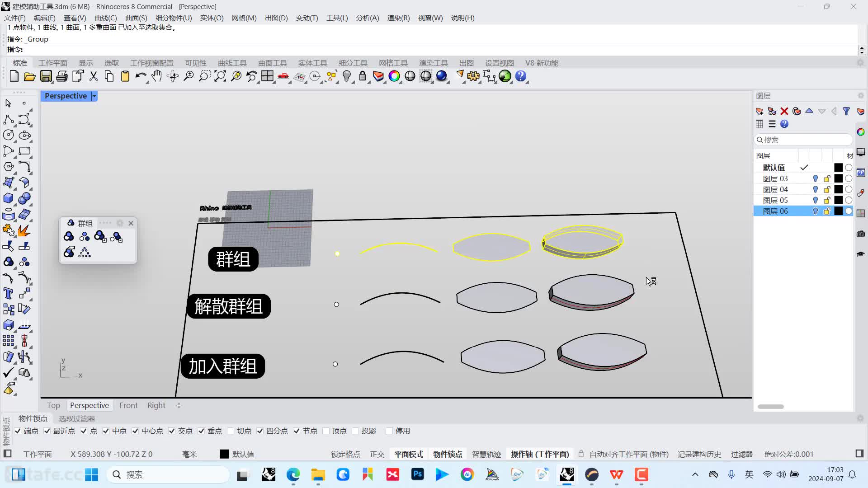Toggle lock state of 图层 04
The image size is (868, 488).
coord(827,189)
